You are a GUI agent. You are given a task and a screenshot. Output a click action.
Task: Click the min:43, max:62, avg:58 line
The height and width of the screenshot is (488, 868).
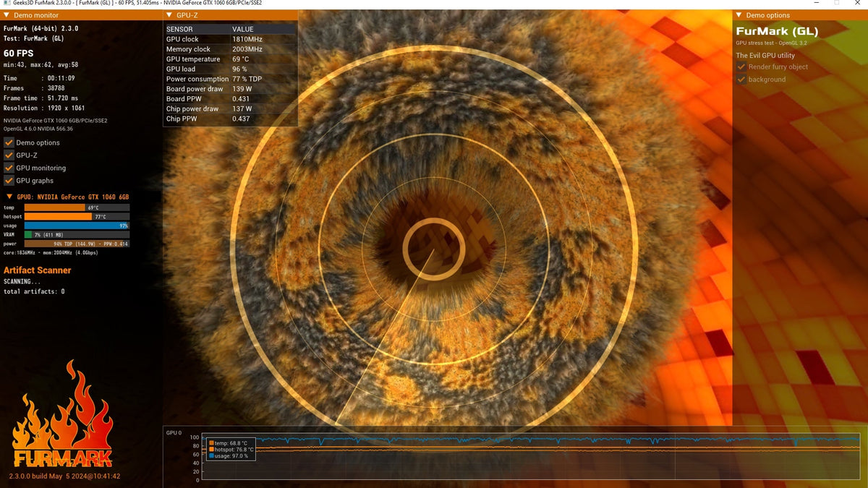point(41,65)
